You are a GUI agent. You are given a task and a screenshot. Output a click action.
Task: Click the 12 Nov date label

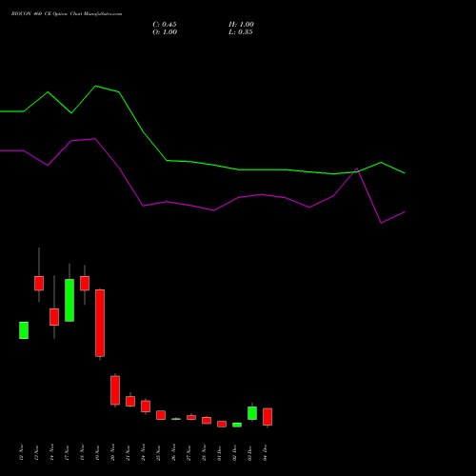[21, 452]
